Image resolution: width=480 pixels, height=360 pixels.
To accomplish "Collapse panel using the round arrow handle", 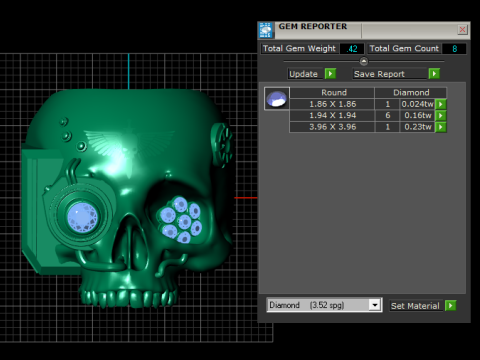I will pos(364,61).
